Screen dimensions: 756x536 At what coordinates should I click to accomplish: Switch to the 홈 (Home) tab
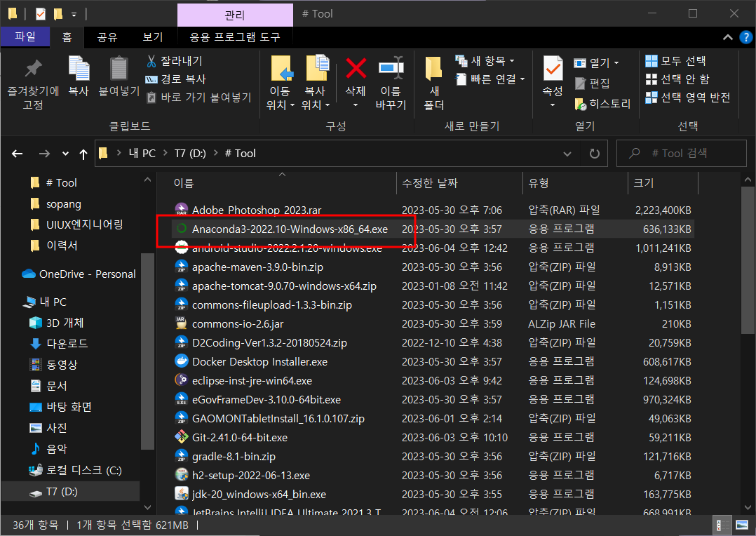pos(67,37)
